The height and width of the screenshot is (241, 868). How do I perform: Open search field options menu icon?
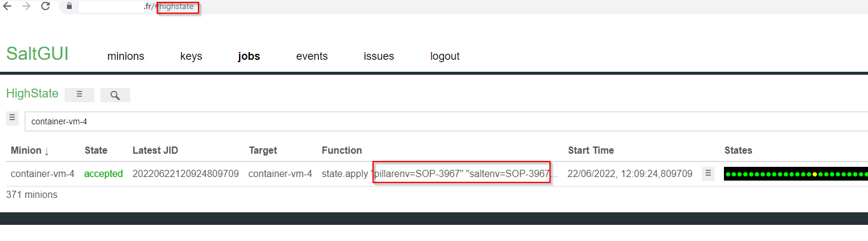(12, 118)
